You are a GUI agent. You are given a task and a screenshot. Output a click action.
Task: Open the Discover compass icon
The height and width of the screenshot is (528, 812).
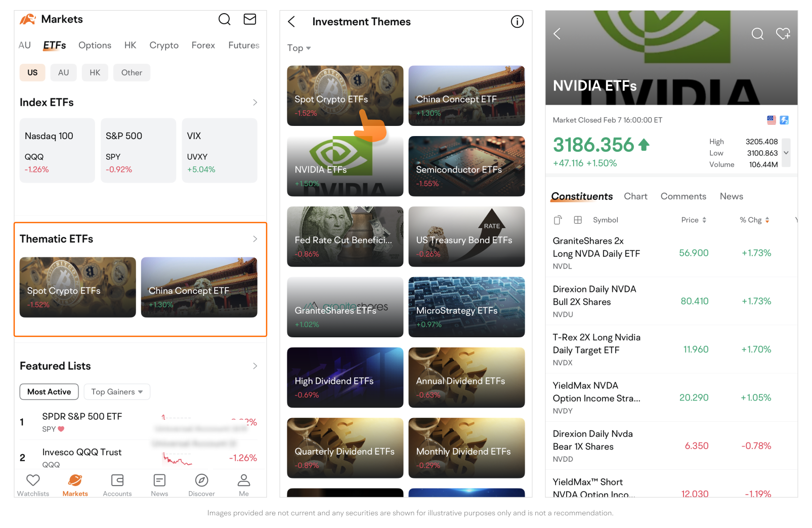pyautogui.click(x=201, y=480)
